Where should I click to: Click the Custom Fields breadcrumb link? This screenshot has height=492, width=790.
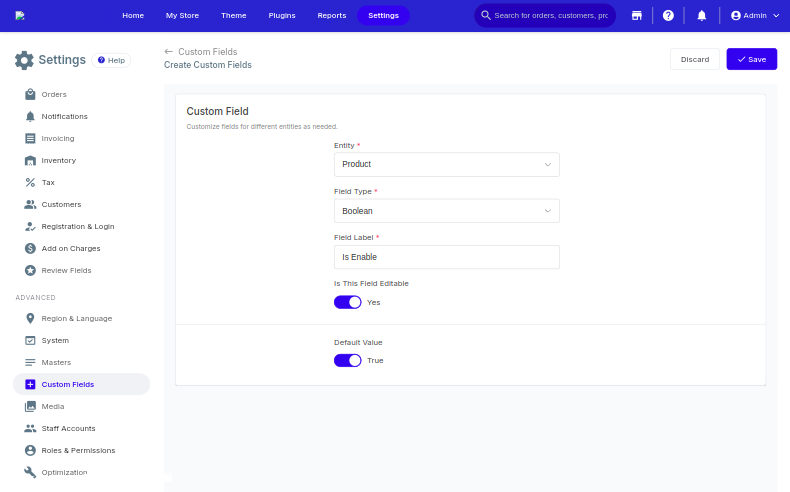(x=208, y=51)
